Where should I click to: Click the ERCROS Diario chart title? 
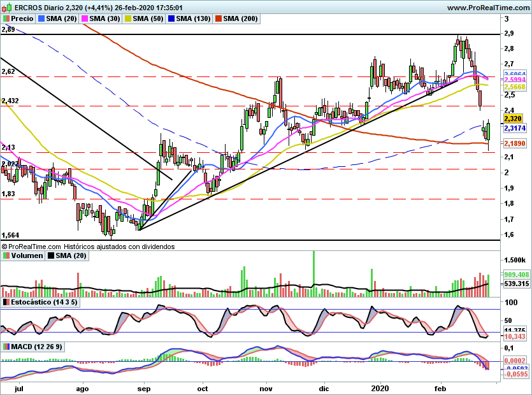[99, 8]
